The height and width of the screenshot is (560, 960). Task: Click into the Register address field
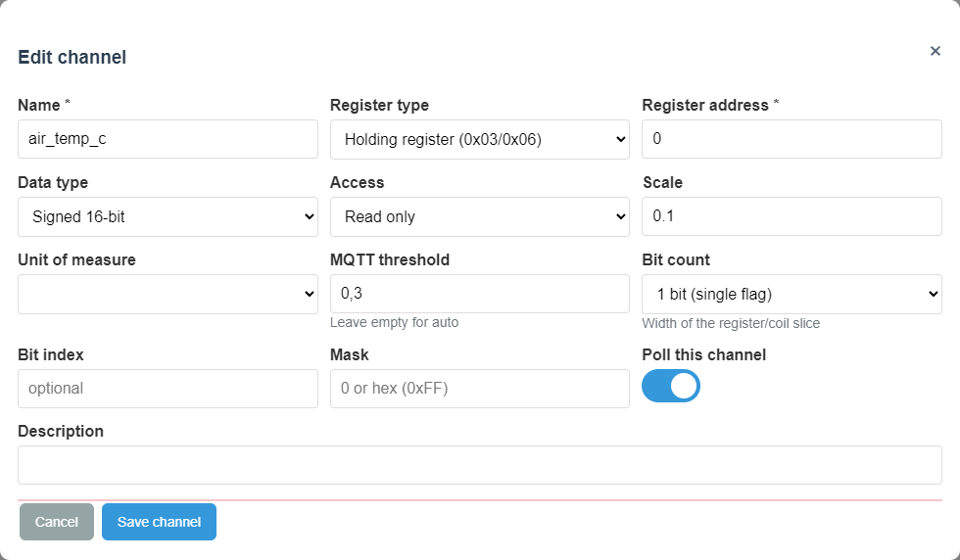pyautogui.click(x=792, y=139)
